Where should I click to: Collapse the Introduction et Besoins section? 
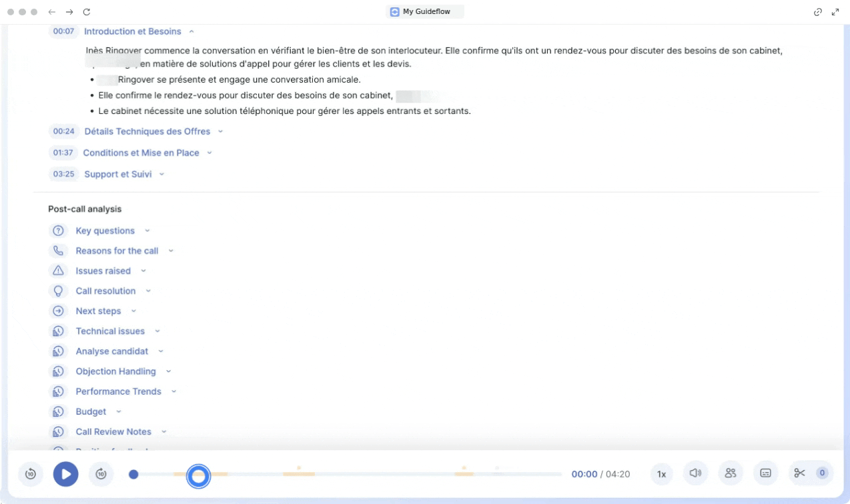pos(132,31)
